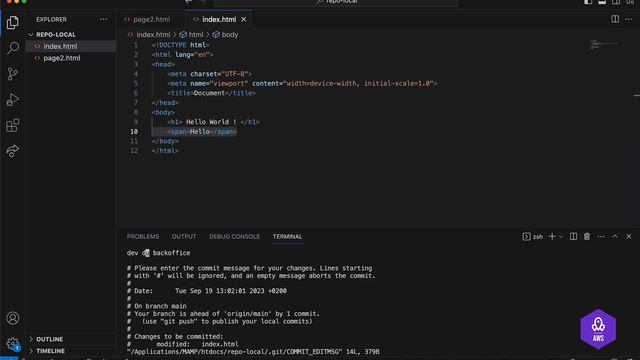The width and height of the screenshot is (640, 360).
Task: Open terminal panel more actions ellipsis
Action: 601,237
